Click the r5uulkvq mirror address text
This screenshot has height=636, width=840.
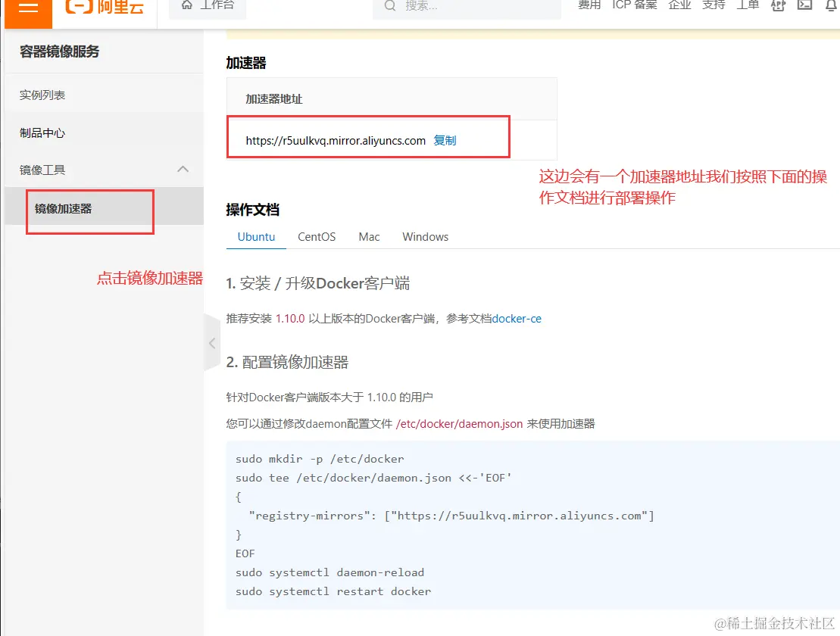[x=336, y=141]
